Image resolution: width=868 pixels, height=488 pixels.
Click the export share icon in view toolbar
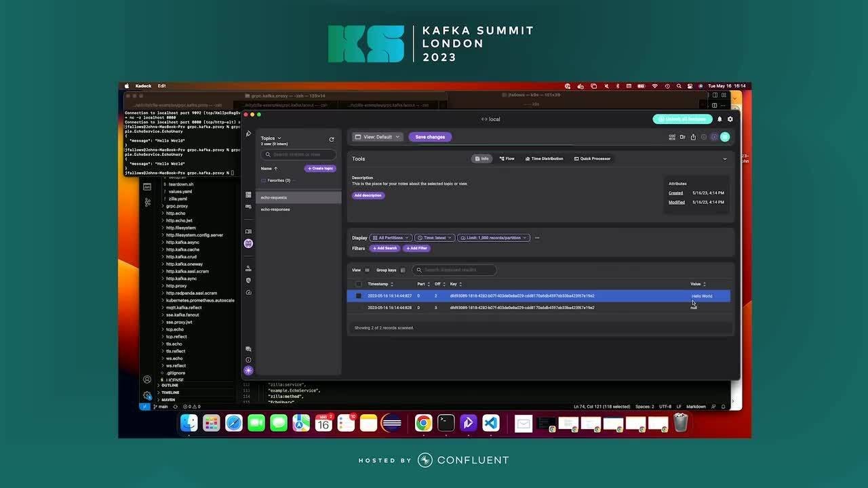pos(693,137)
